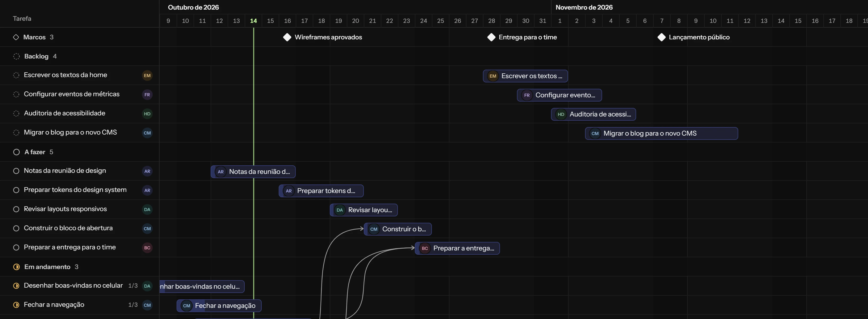This screenshot has width=868, height=319.
Task: Click the CM avatar in Construir o bloco row
Action: point(147,229)
